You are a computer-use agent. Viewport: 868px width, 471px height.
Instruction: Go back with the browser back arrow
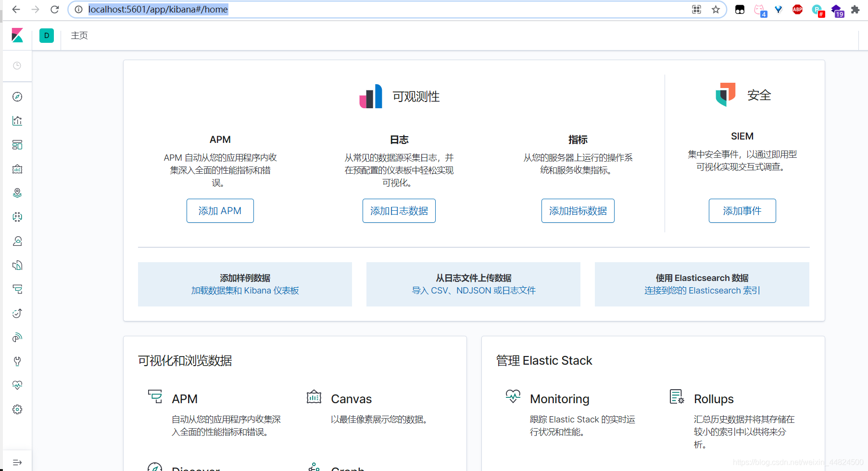(x=16, y=9)
